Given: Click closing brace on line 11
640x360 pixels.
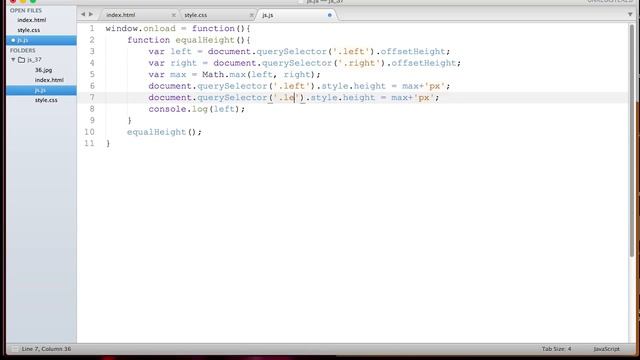Looking at the screenshot, I should tap(108, 144).
